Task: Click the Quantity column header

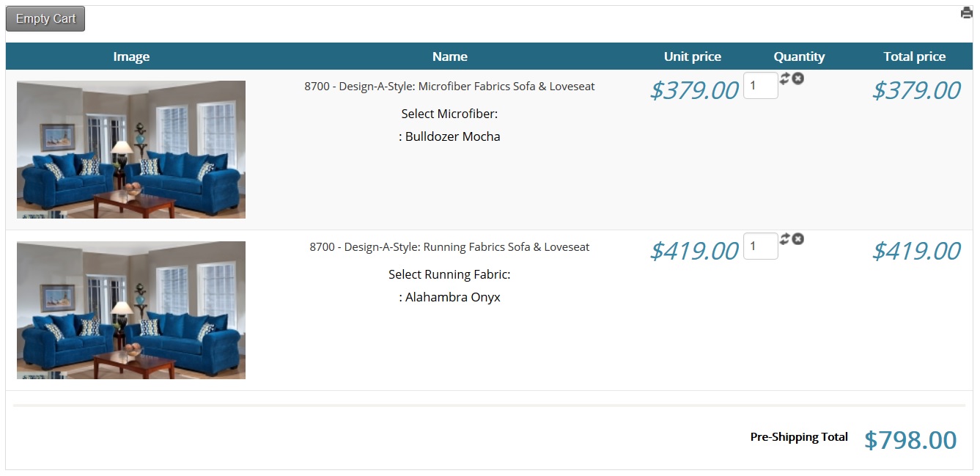Action: pos(799,56)
